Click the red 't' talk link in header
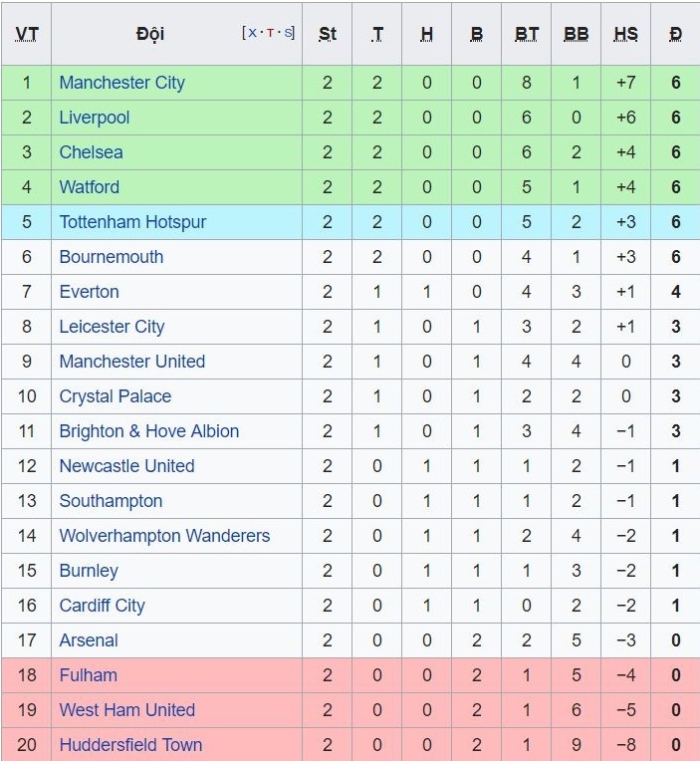Viewport: 700px width, 761px height. click(x=270, y=33)
